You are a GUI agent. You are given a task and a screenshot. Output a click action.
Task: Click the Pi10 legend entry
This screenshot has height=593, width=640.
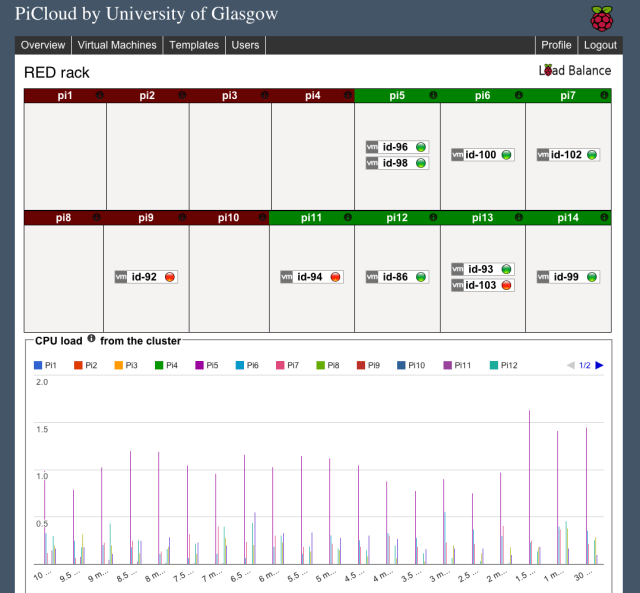click(411, 365)
